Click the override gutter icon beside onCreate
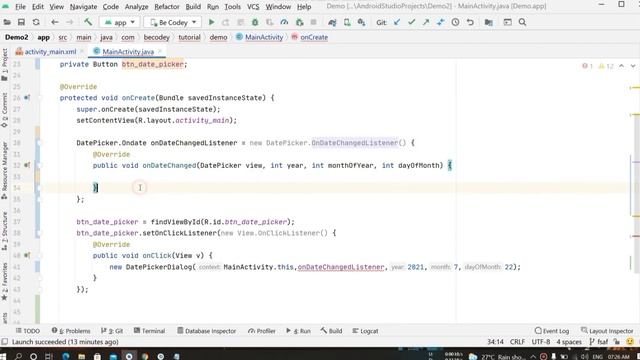This screenshot has width=640, height=360. (27, 98)
